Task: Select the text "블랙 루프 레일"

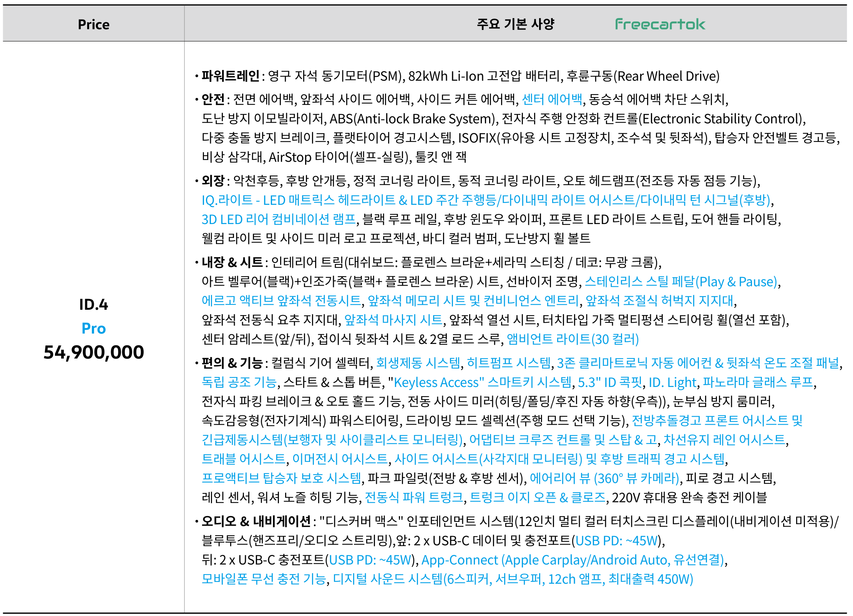Action: click(400, 219)
